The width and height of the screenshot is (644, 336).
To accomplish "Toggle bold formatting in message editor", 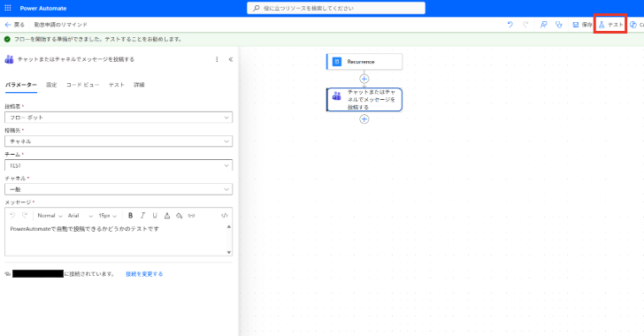I will click(130, 215).
